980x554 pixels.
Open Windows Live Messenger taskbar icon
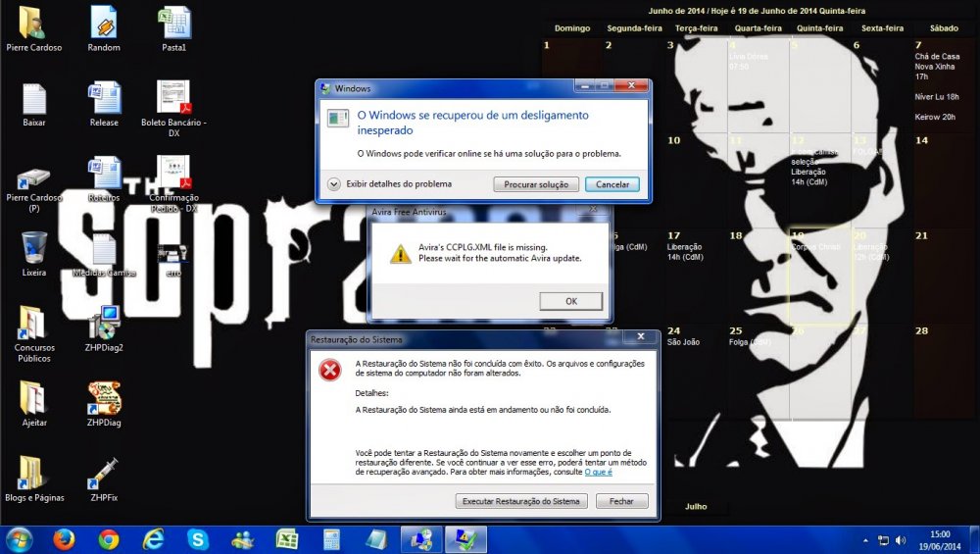pyautogui.click(x=242, y=539)
